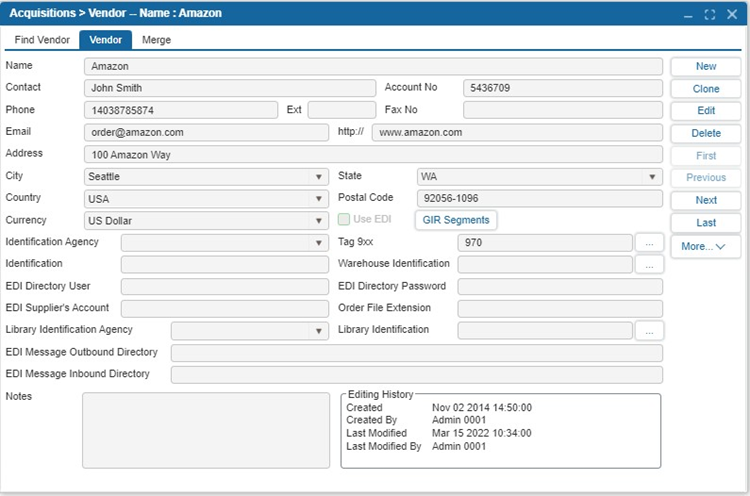Click the EDI Directory Password field
This screenshot has height=496, width=750.
tap(560, 287)
